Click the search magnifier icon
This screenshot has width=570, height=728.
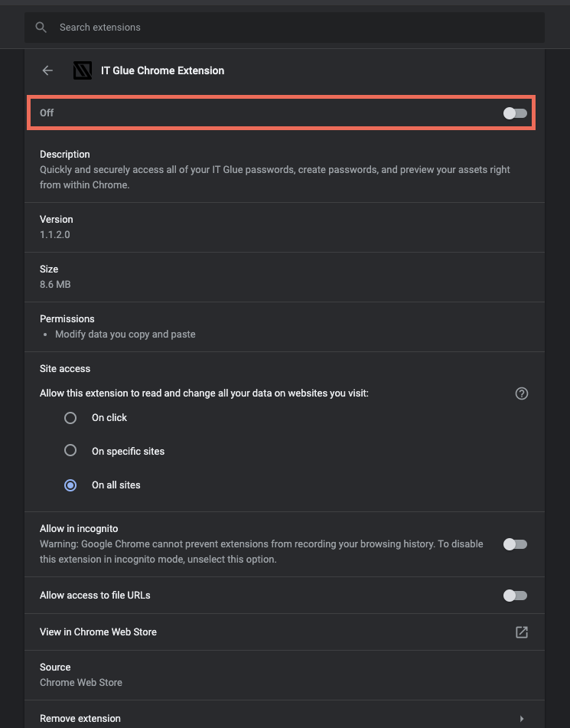(x=41, y=28)
